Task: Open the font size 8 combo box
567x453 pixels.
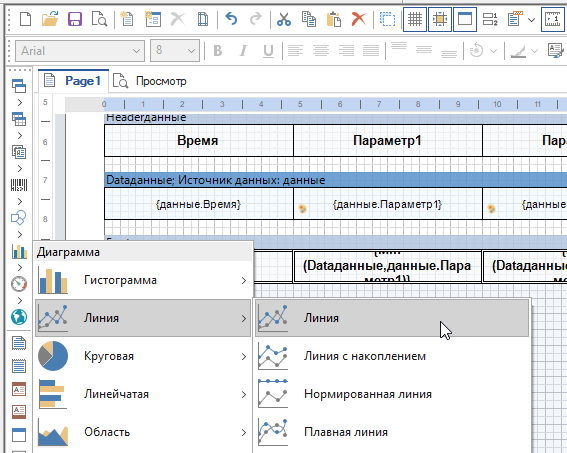Action: click(175, 51)
